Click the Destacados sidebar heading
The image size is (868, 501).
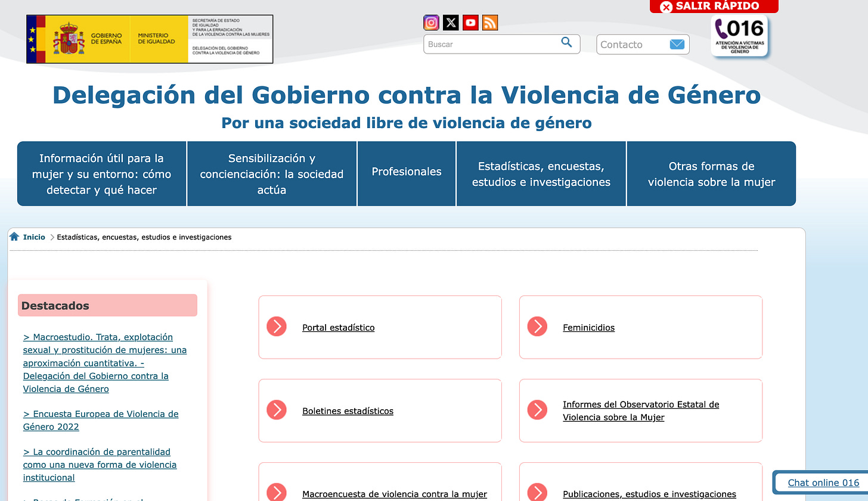pos(107,306)
